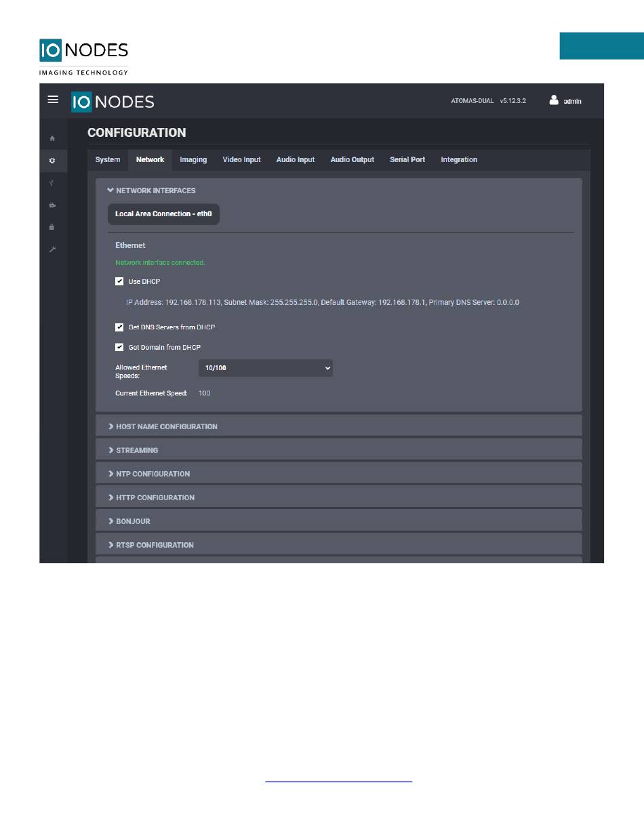Viewport: 644px width, 833px height.
Task: Click the Network interface connected status
Action: (x=160, y=262)
